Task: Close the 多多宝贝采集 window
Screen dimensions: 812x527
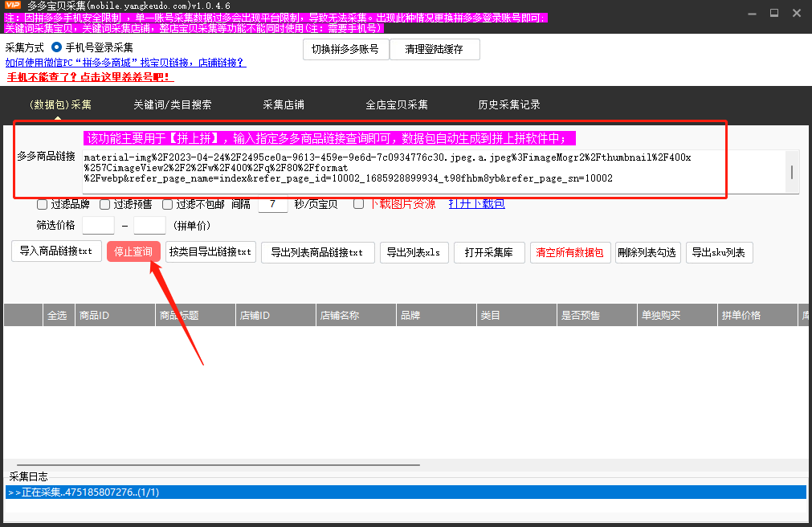Action: [797, 14]
